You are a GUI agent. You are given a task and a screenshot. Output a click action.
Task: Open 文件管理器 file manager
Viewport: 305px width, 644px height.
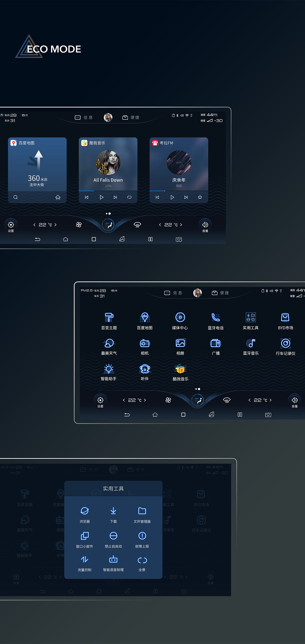142,515
